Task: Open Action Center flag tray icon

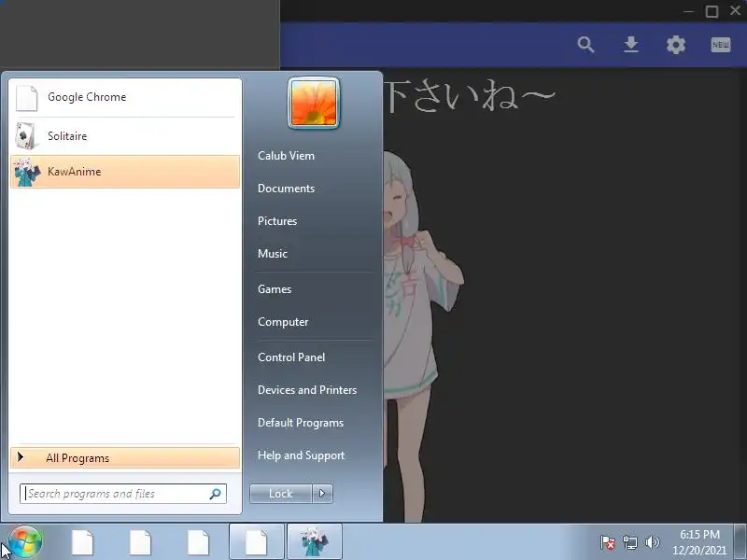Action: (608, 542)
